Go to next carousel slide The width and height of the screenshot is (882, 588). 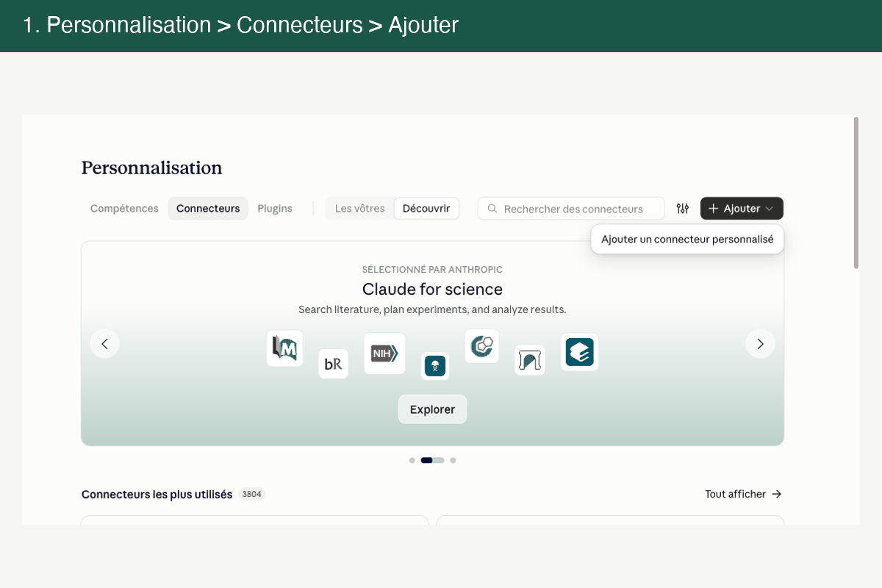[x=761, y=343]
